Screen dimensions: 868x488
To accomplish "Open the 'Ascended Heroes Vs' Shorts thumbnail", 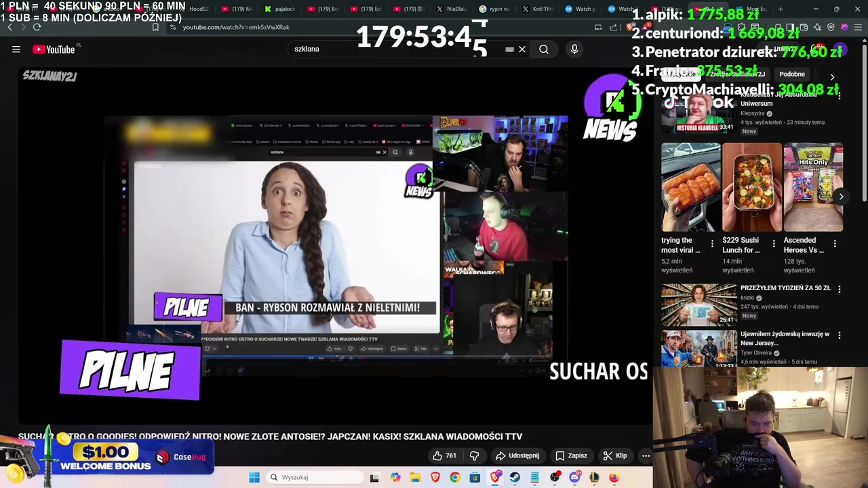I will click(x=813, y=187).
